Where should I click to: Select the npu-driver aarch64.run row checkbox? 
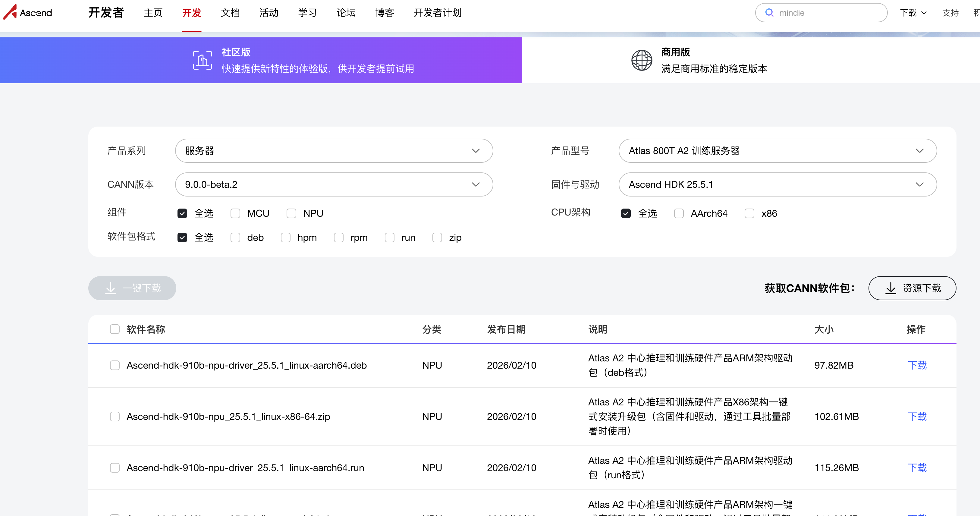click(115, 468)
